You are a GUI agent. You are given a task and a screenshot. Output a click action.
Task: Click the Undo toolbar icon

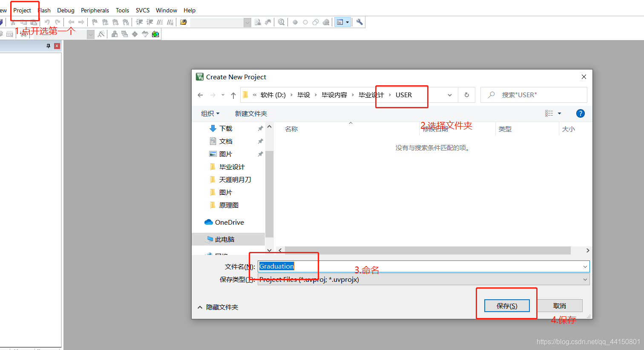click(47, 22)
